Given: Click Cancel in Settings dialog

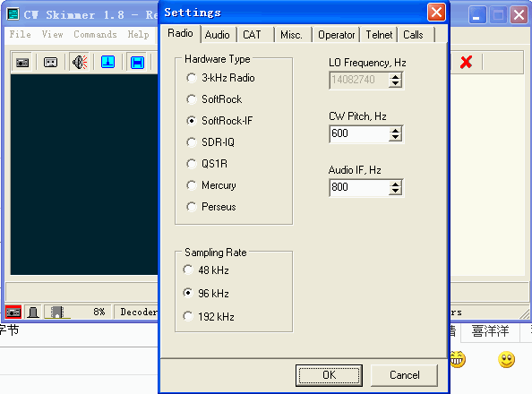Looking at the screenshot, I should pos(405,375).
